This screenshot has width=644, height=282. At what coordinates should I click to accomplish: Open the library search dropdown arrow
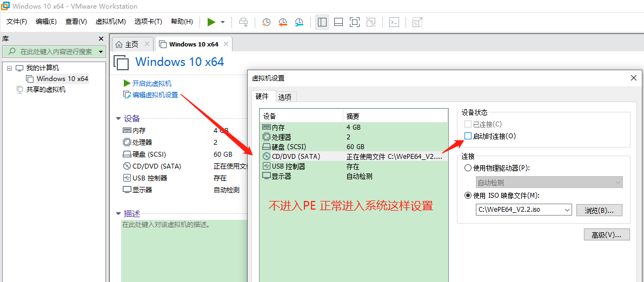(101, 52)
